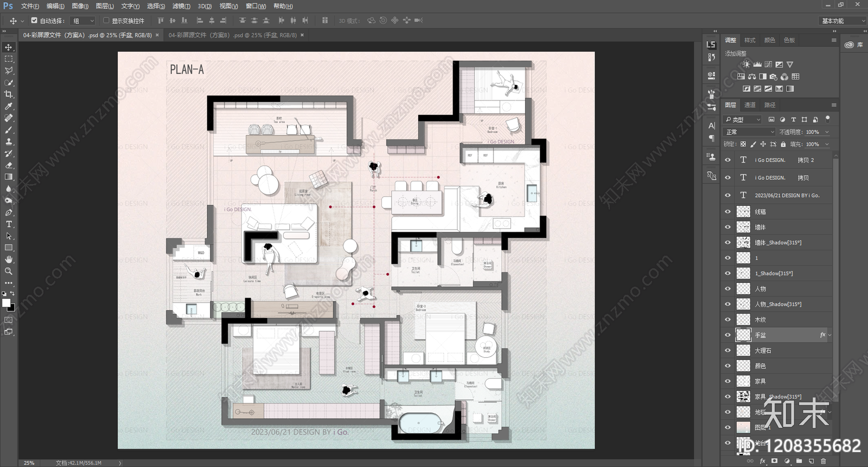Hide the 墙体 layer
This screenshot has height=467, width=868.
tap(728, 227)
